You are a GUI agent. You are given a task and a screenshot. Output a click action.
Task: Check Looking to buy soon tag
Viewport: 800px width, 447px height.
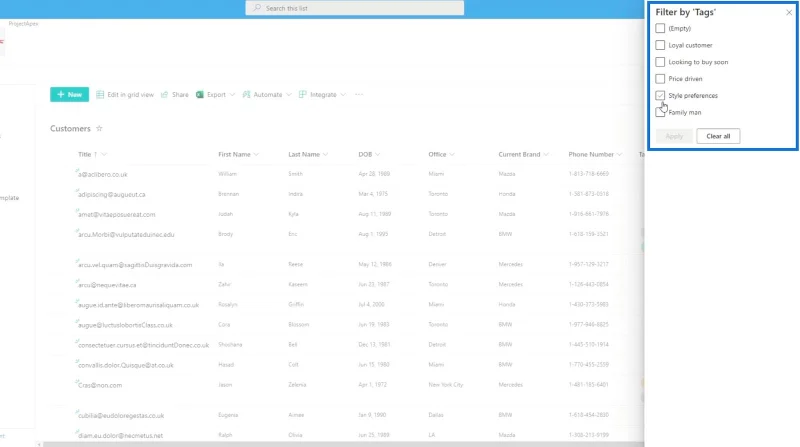tap(660, 62)
